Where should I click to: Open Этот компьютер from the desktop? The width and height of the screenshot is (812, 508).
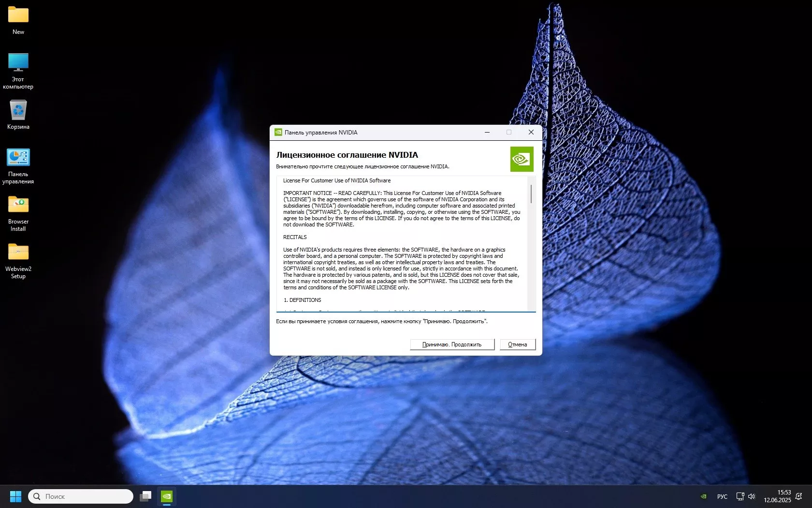click(18, 63)
